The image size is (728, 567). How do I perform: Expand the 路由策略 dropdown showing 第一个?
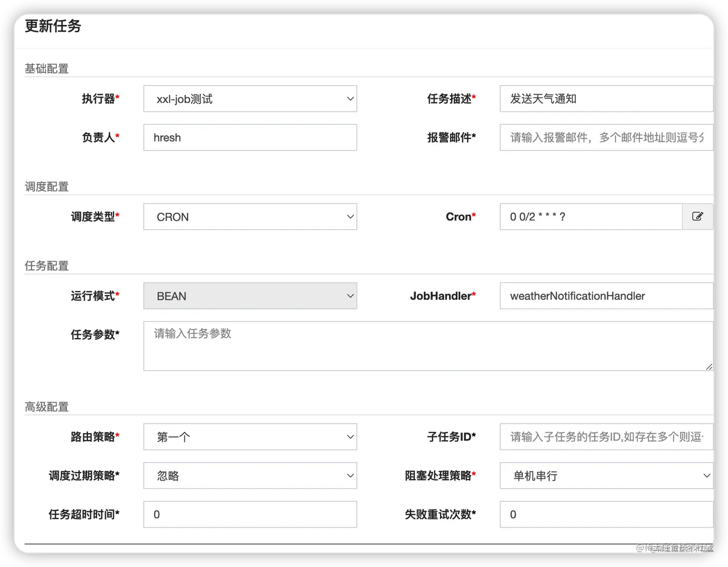(x=250, y=437)
